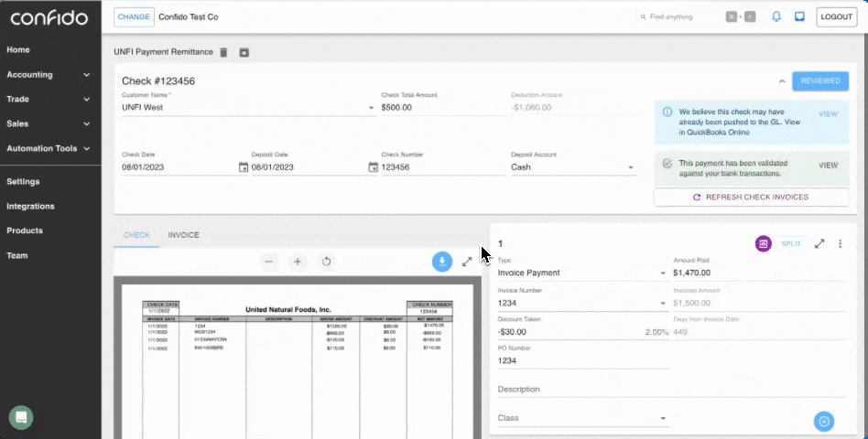Open Settings in the sidebar
The width and height of the screenshot is (868, 439).
[x=23, y=181]
